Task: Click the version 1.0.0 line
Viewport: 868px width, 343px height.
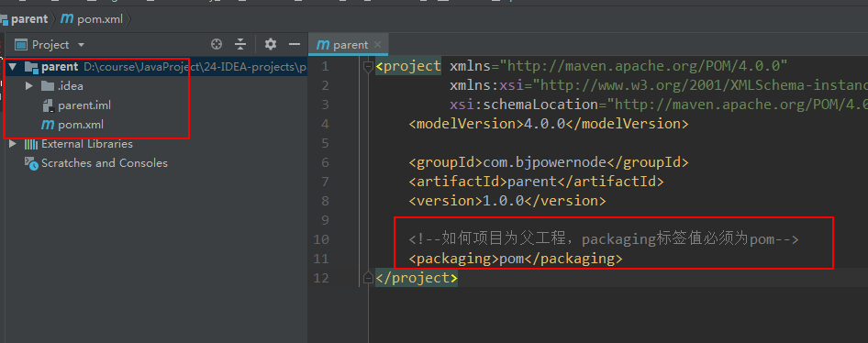Action: click(507, 202)
